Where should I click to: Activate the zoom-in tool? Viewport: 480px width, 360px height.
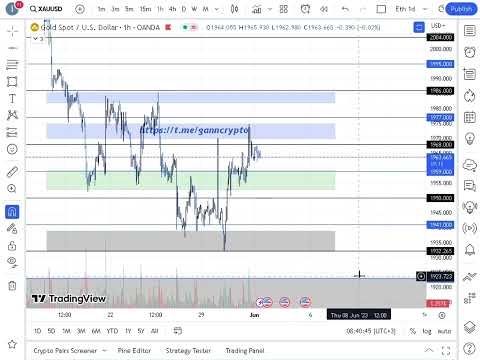(x=12, y=189)
